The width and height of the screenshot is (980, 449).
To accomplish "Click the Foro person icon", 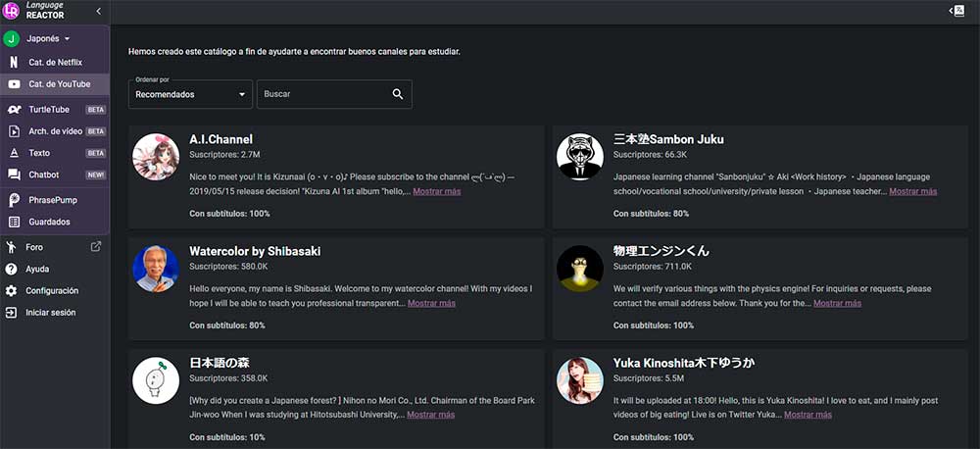I will pos(11,247).
